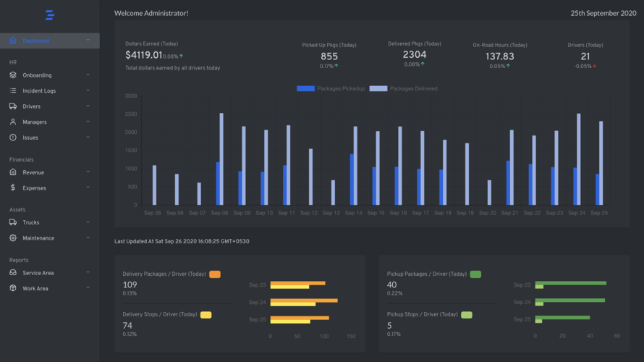Click the Managers person icon

point(13,122)
